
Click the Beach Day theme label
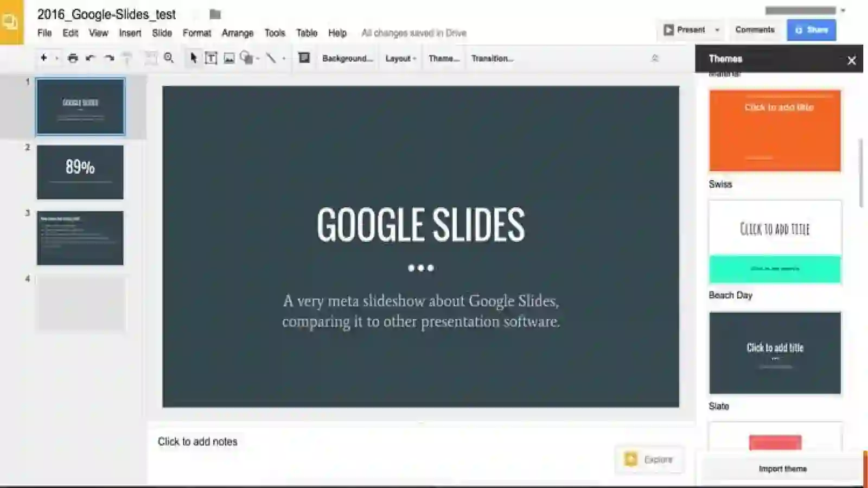coord(730,295)
